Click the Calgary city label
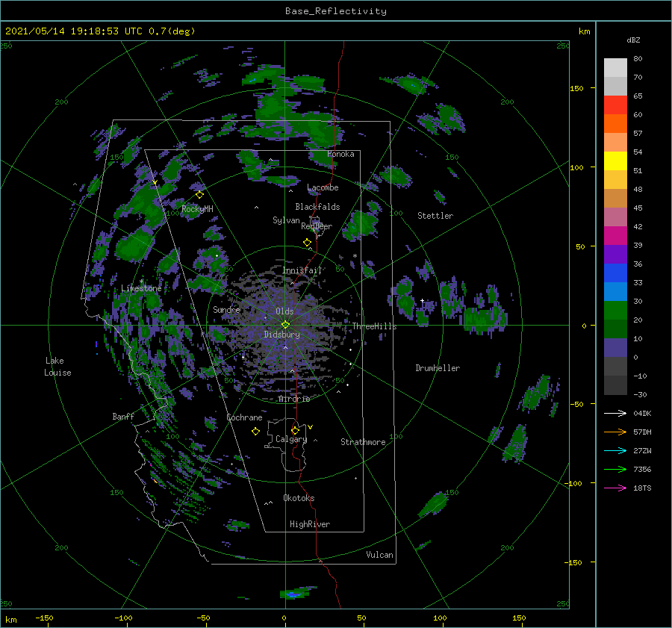 click(x=291, y=439)
